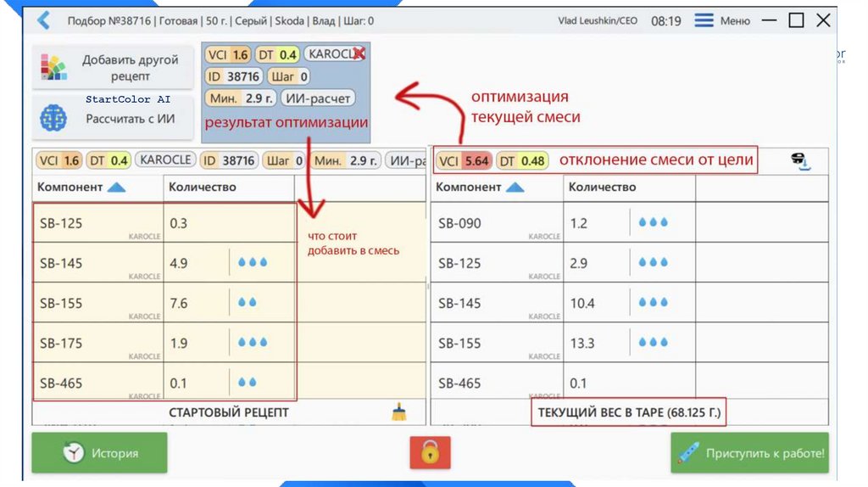Run Рассчитать с ИИ brain button
This screenshot has width=868, height=487.
113,118
